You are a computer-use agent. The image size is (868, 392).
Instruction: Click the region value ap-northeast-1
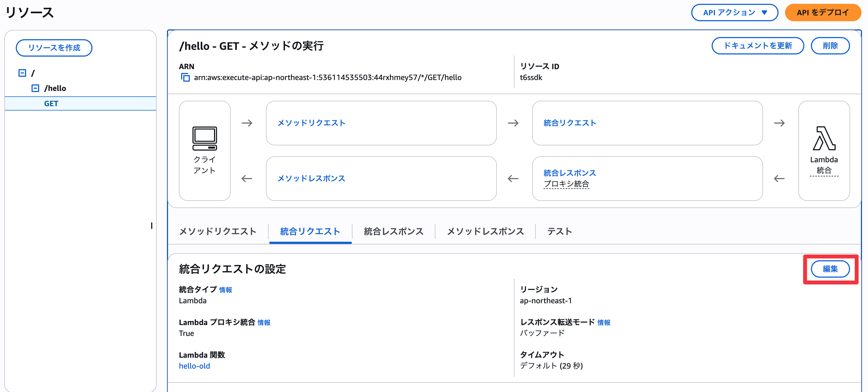545,301
